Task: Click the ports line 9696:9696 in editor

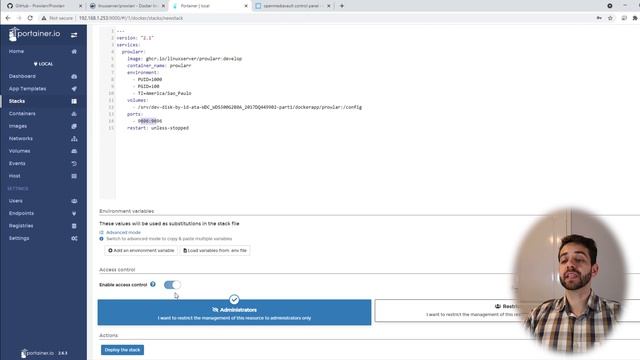Action: pyautogui.click(x=150, y=121)
